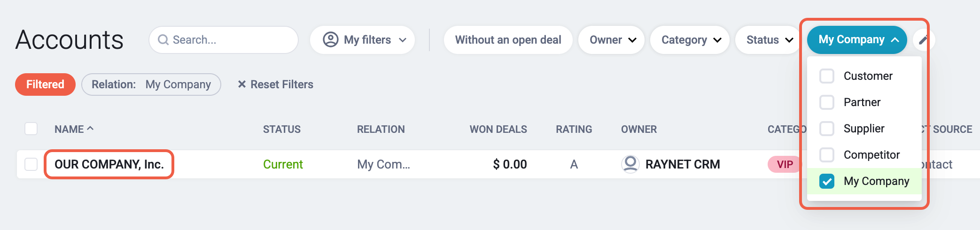Uncheck the My Company checkbox

826,181
